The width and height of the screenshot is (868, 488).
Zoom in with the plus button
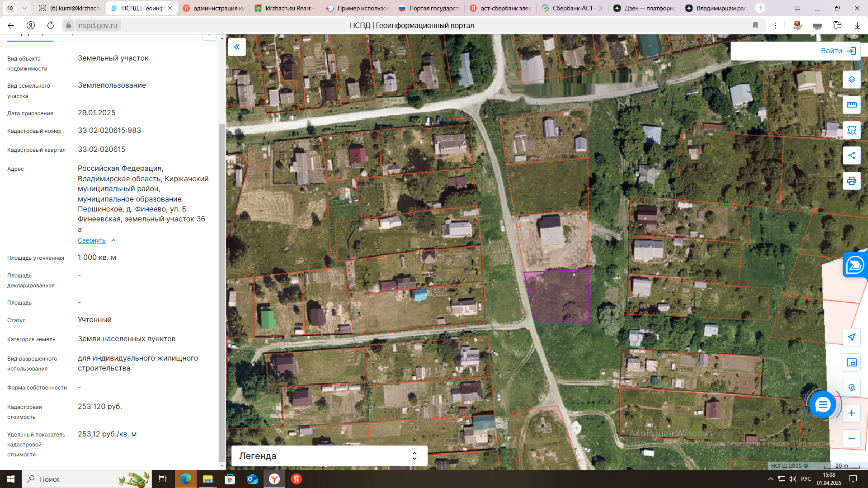[851, 413]
